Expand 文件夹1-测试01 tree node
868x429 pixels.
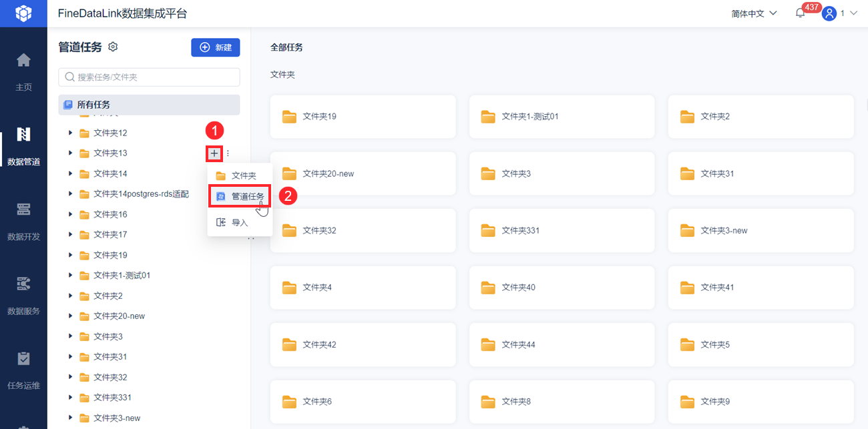tap(70, 275)
